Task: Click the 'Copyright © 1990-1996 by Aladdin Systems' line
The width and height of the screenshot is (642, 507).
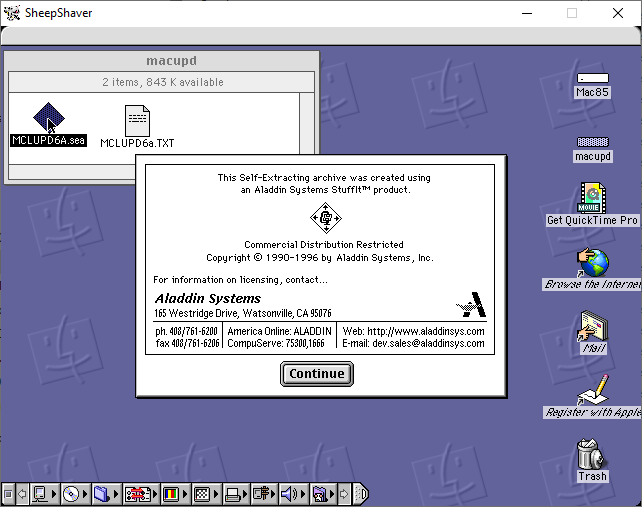Action: tap(320, 258)
